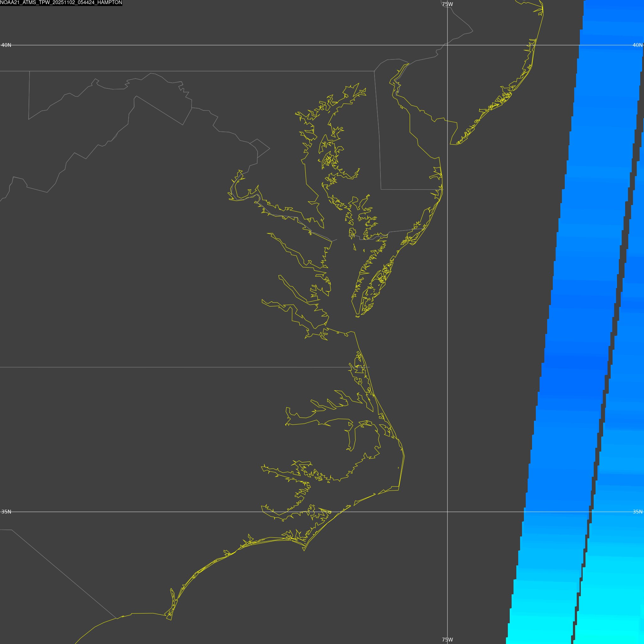This screenshot has height=644, width=644.
Task: Click the right 40N latitude label
Action: pyautogui.click(x=637, y=45)
